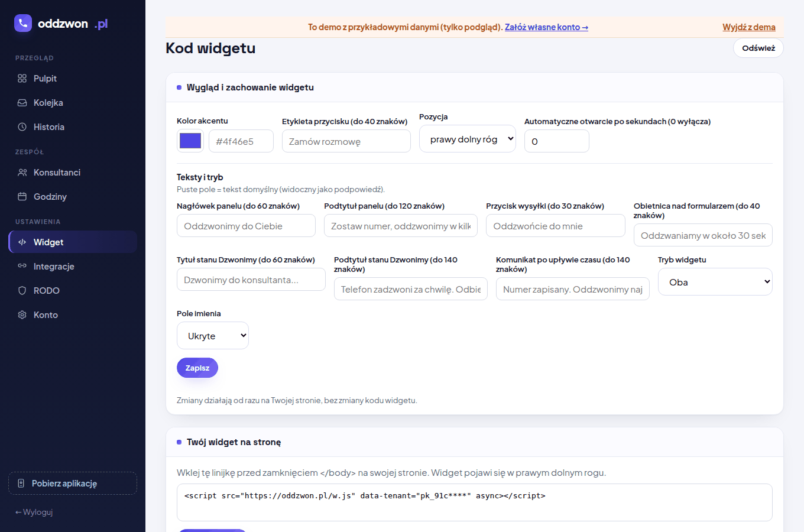Click the Podtytuł panelu input
The height and width of the screenshot is (532, 804).
click(x=401, y=226)
